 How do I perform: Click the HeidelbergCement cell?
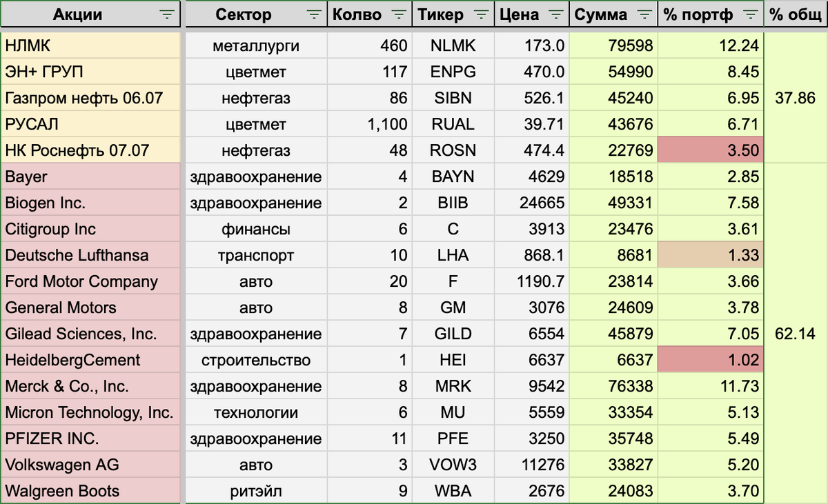click(91, 361)
